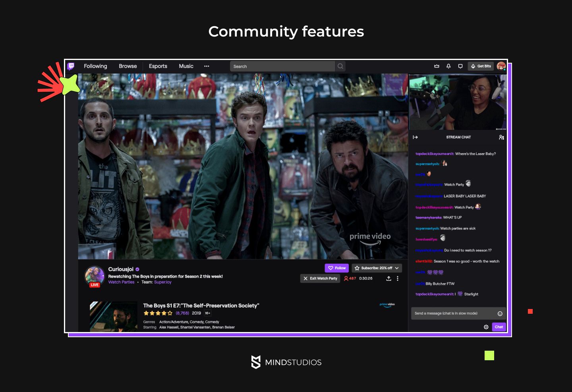Click the Prime Video logo beside episode title

click(x=387, y=305)
